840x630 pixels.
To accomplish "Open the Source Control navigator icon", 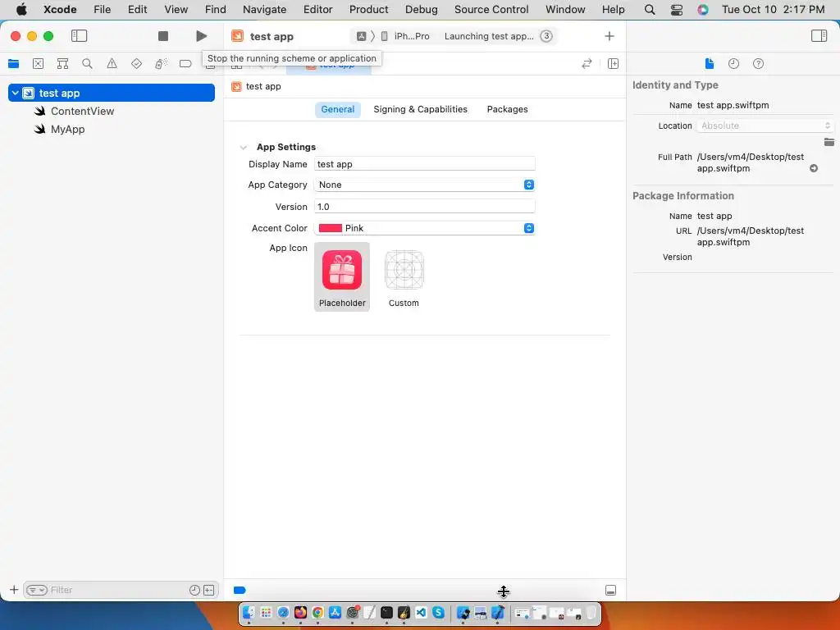I will 38,64.
